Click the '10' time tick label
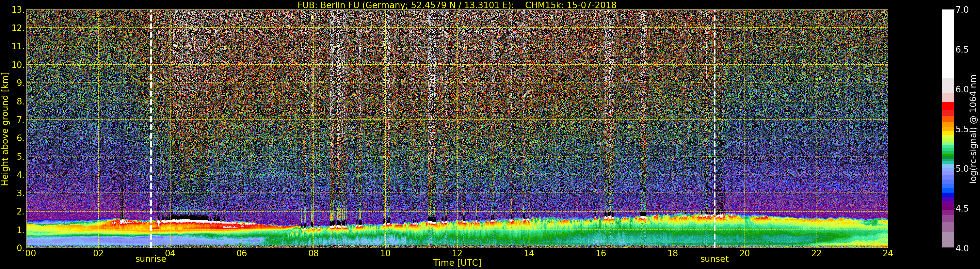The height and width of the screenshot is (269, 980). click(385, 253)
